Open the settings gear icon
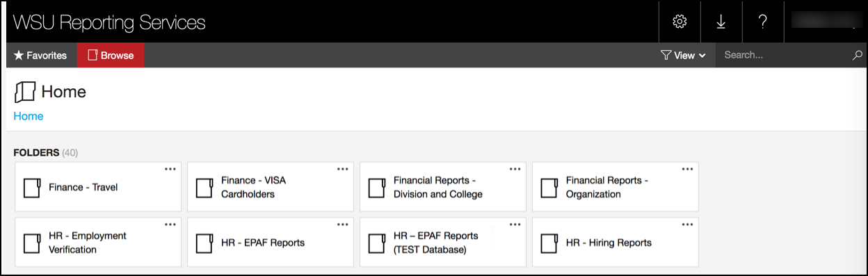 (x=680, y=22)
